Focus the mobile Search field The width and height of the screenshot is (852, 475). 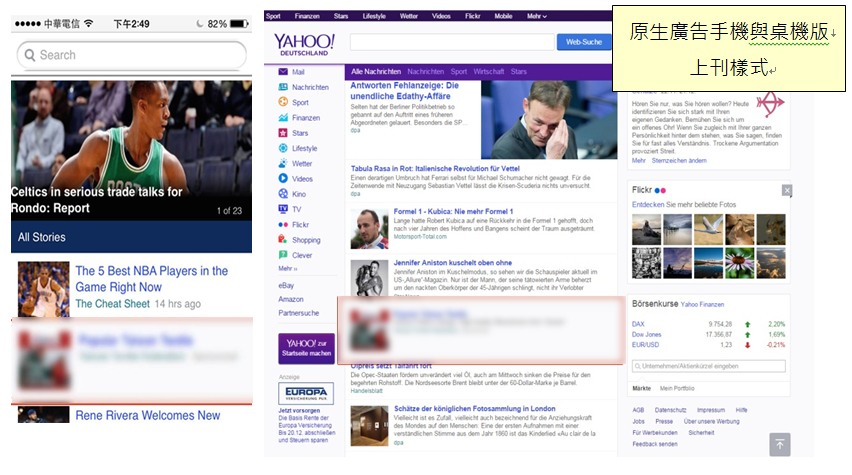131,55
